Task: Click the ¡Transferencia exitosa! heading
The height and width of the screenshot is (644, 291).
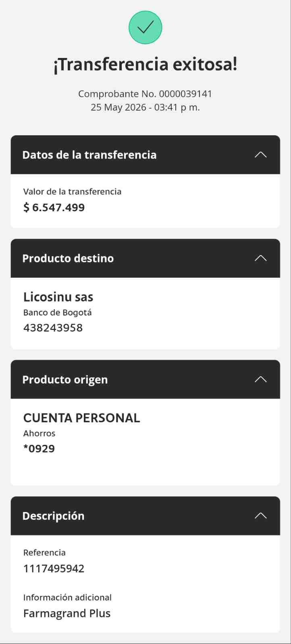Action: point(145,64)
